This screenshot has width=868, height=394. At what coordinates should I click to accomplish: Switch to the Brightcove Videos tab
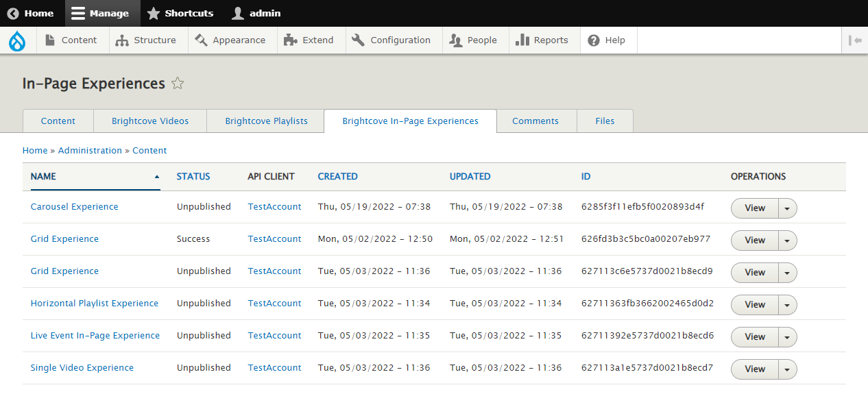coord(150,121)
